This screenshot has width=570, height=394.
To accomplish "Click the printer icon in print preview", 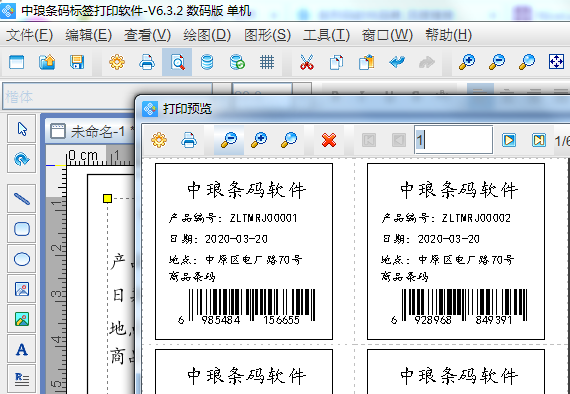I will 189,140.
